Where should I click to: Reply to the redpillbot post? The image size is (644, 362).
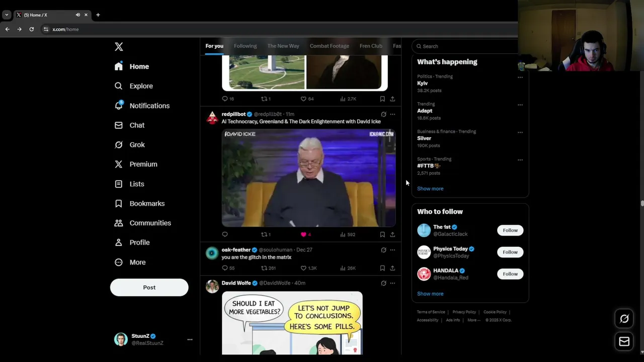225,234
